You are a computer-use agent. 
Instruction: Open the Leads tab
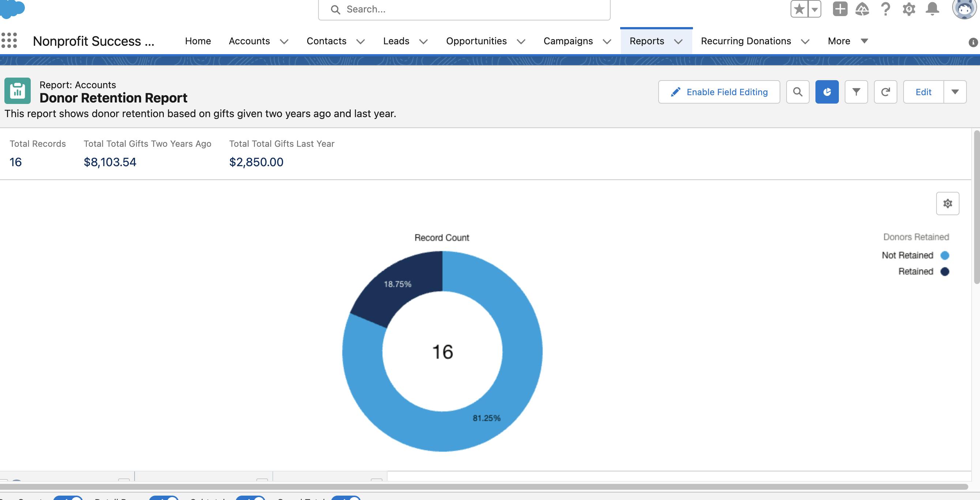click(396, 41)
